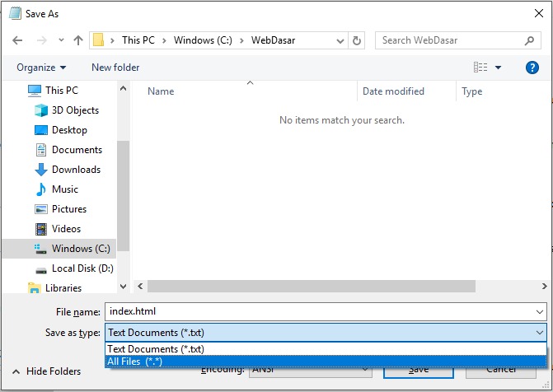Click the up directory arrow
This screenshot has height=392, width=553.
tap(78, 40)
